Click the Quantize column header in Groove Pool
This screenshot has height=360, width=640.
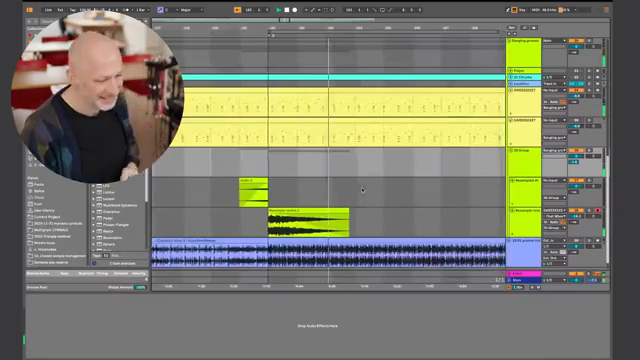point(86,273)
